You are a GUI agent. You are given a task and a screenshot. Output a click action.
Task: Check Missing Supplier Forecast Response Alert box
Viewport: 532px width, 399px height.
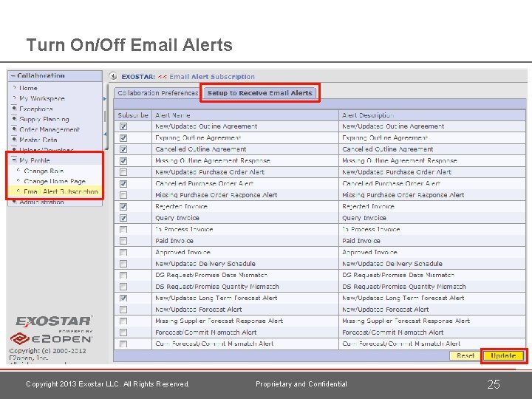click(x=123, y=321)
